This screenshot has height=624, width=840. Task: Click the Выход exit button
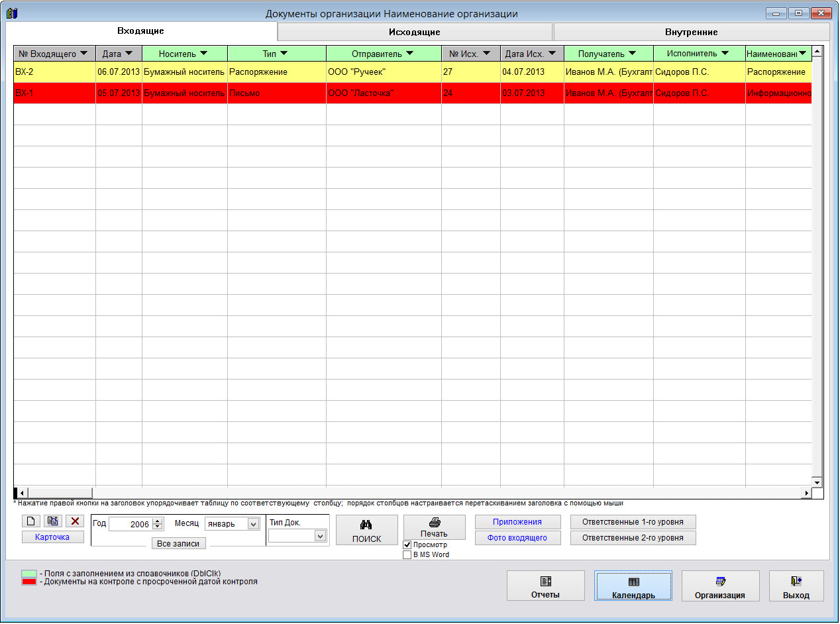tap(796, 586)
